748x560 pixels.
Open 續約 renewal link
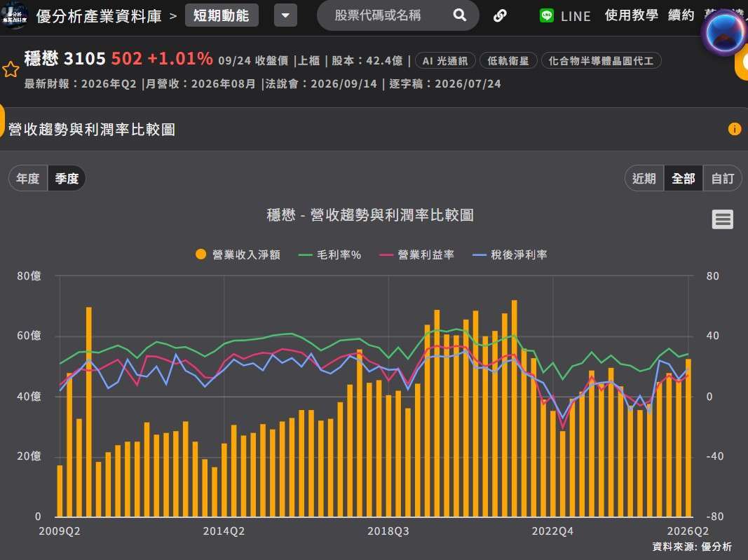681,15
